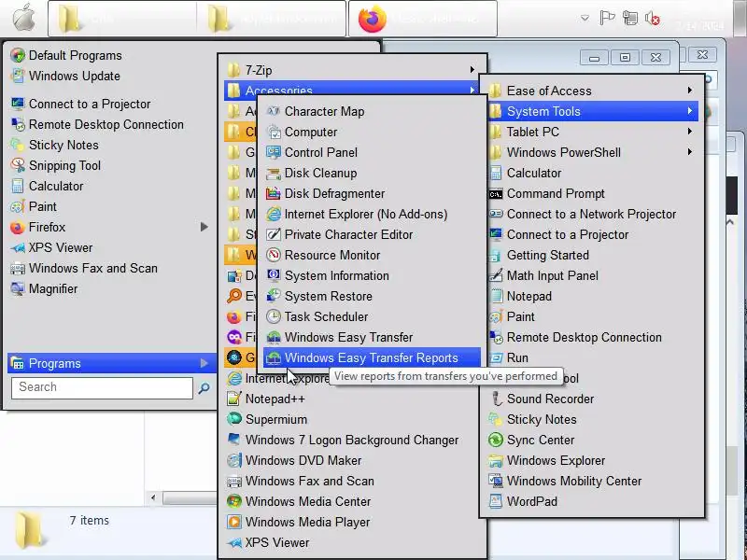Open Sound Recorder
The height and width of the screenshot is (560, 747).
click(592, 399)
